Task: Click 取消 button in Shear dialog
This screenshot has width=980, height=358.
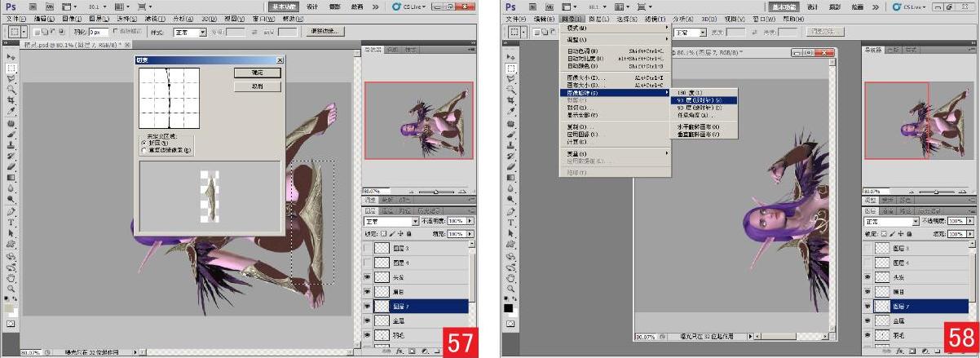Action: [x=258, y=86]
